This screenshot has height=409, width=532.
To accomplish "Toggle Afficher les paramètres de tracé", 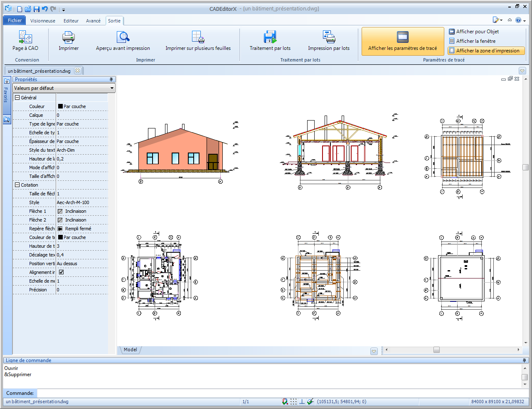I will point(402,42).
